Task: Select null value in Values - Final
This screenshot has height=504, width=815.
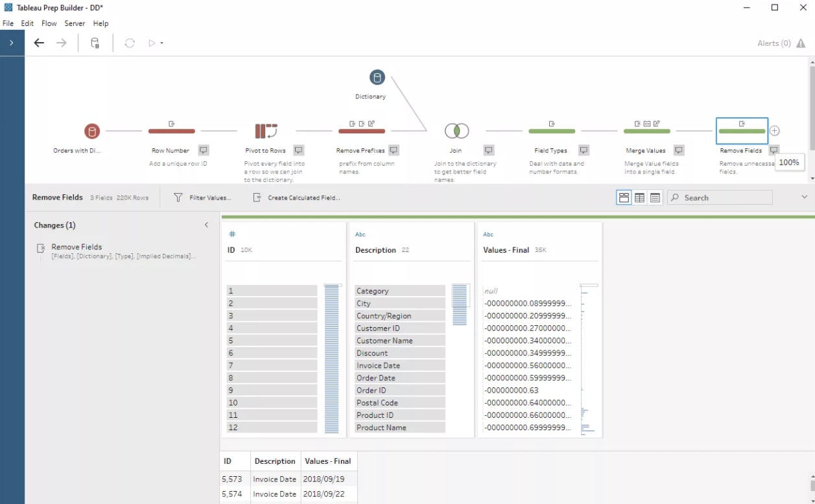Action: click(x=528, y=291)
